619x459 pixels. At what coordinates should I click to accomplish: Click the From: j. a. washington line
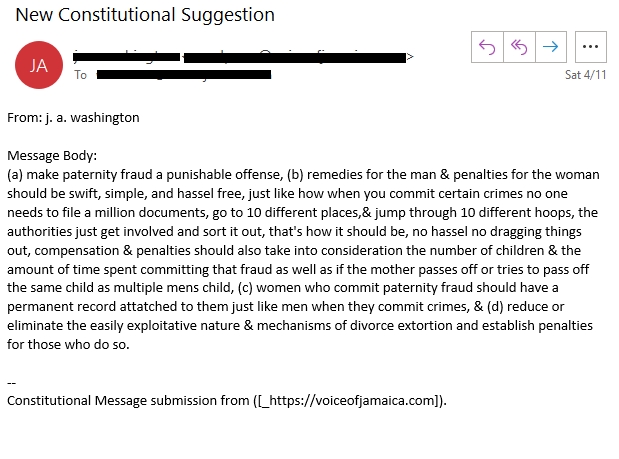click(73, 117)
